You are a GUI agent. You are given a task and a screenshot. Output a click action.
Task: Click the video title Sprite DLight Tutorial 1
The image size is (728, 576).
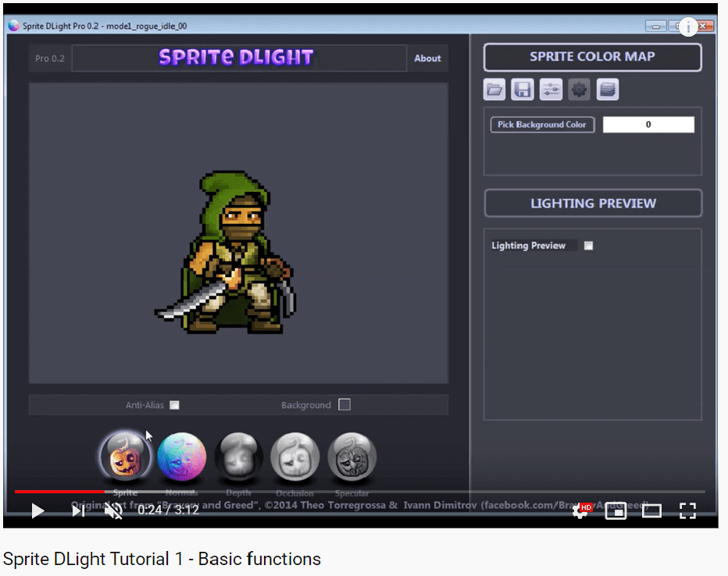pyautogui.click(x=162, y=559)
